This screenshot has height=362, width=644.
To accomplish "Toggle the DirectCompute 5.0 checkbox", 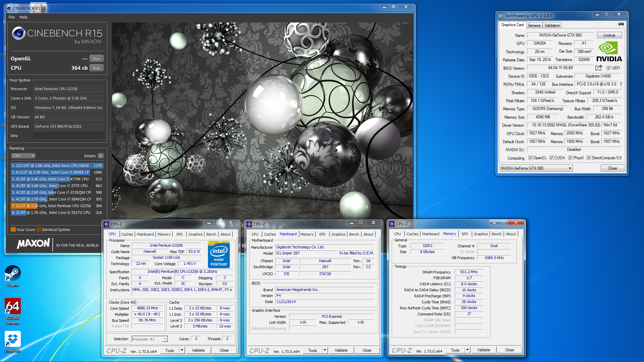I will (x=589, y=158).
